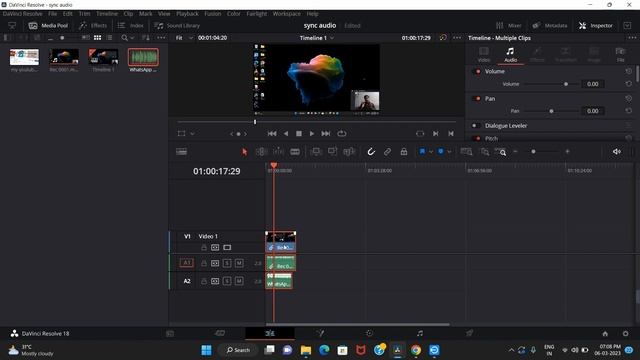640x360 pixels.
Task: Toggle the Inspector panel
Action: [596, 25]
